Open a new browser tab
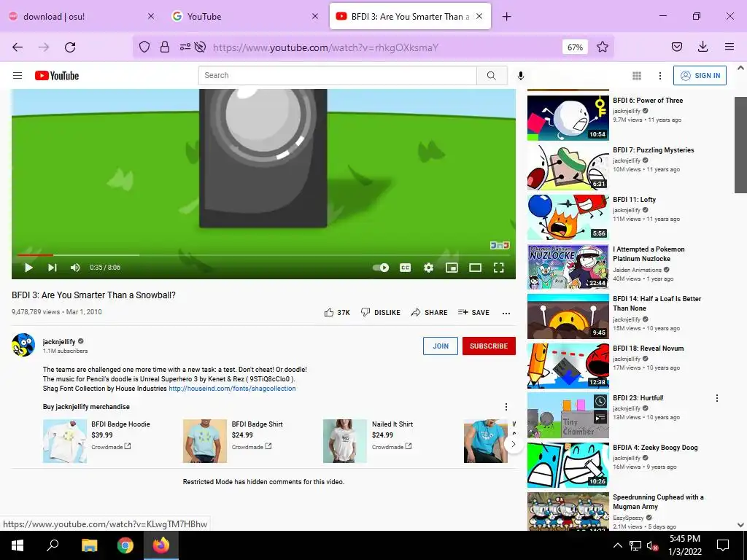The height and width of the screenshot is (560, 747). pyautogui.click(x=506, y=17)
